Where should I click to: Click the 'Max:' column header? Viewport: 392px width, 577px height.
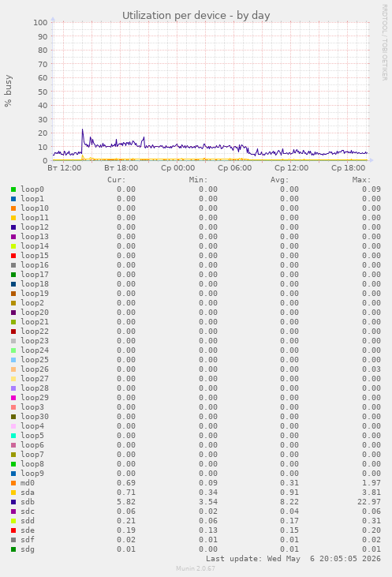361,180
